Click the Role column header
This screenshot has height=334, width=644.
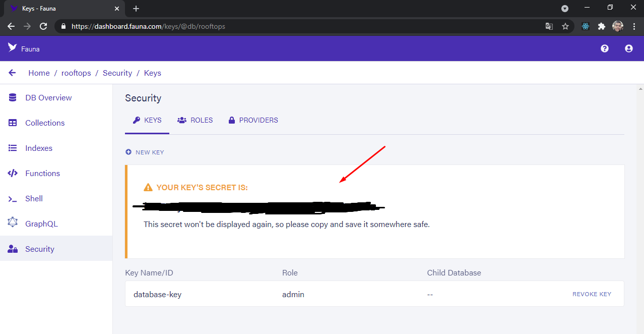pos(290,273)
